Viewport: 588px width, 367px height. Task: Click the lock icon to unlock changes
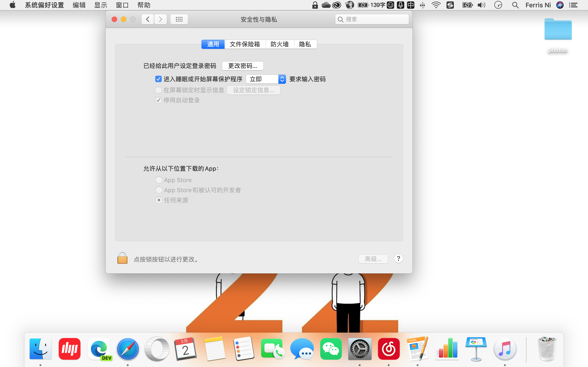[122, 258]
